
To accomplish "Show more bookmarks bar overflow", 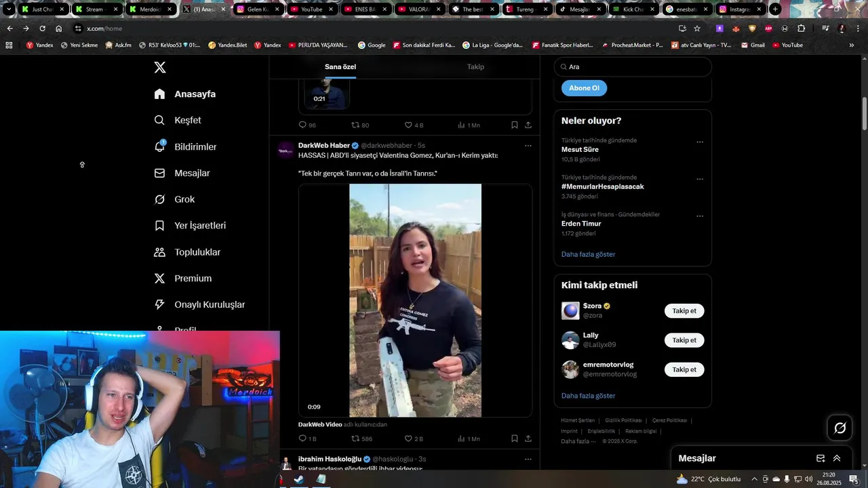I will point(852,45).
